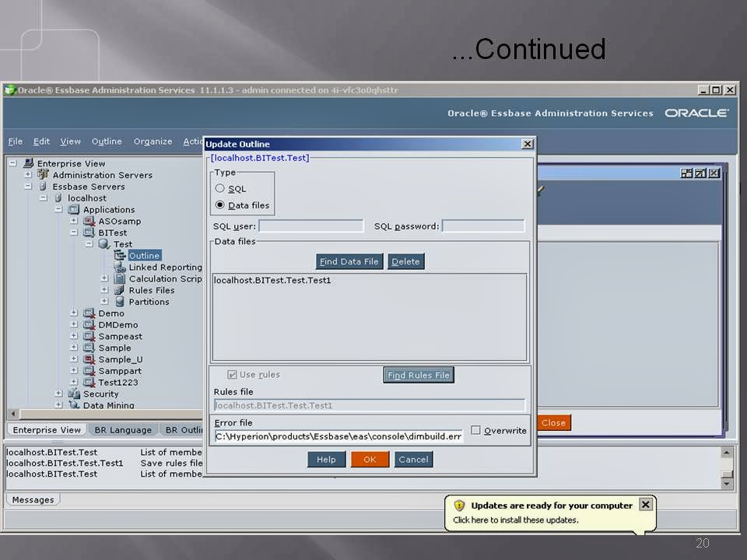Click the Find Rules File button
This screenshot has width=747, height=560.
coord(419,375)
